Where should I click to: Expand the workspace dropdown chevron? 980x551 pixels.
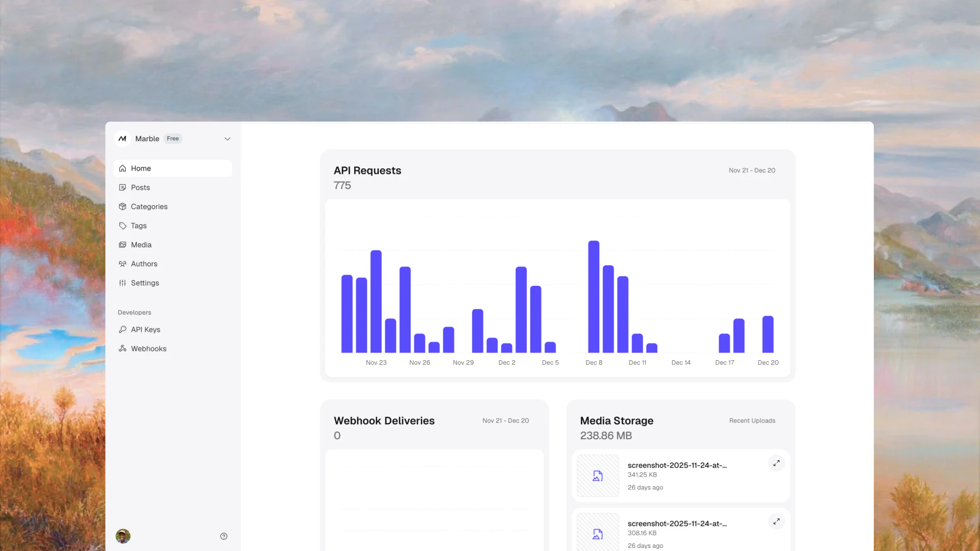pos(227,138)
